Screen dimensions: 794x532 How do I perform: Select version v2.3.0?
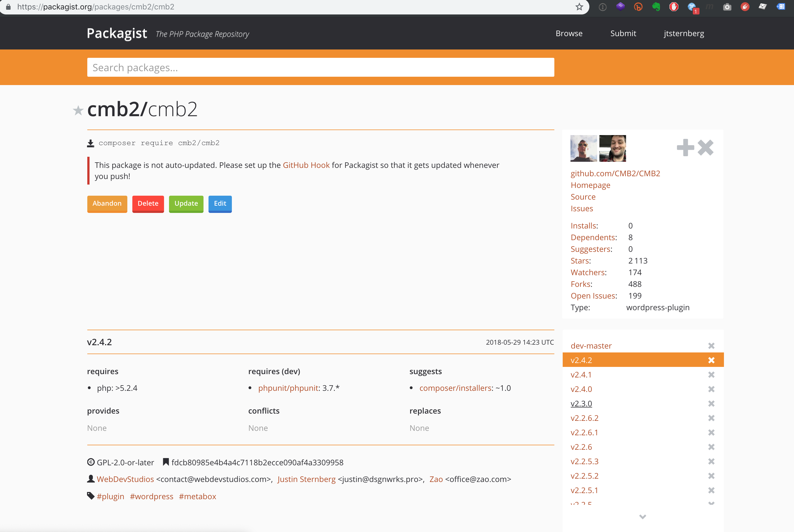[581, 404]
